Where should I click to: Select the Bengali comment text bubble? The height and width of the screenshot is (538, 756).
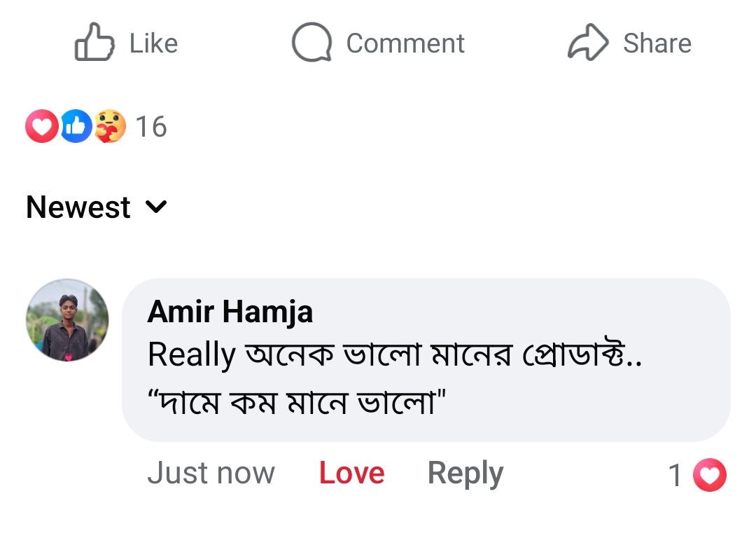426,360
